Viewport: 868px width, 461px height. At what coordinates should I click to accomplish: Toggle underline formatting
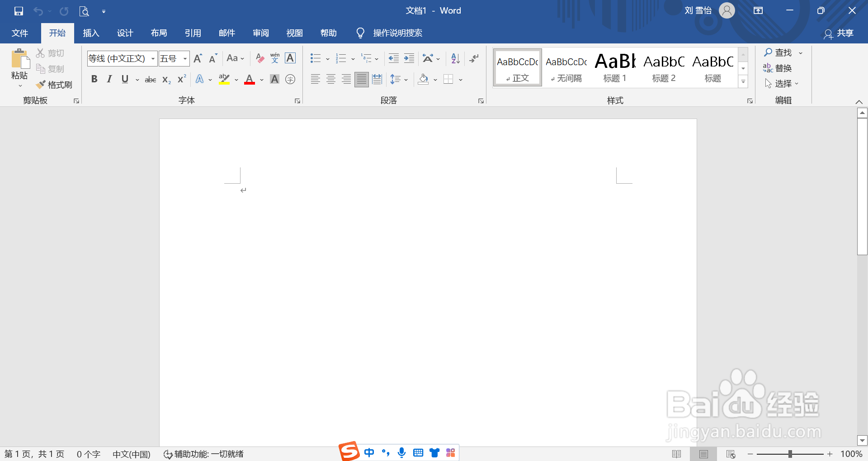[x=124, y=79]
